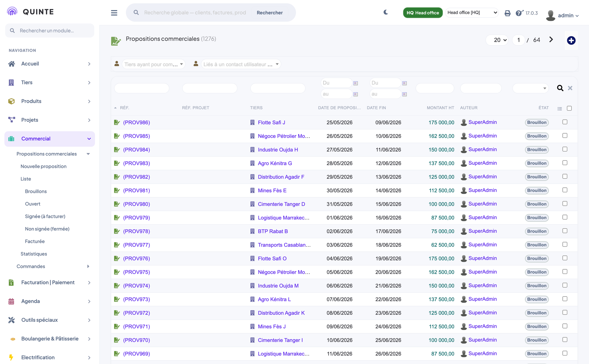Add new proposal with plus icon
The width and height of the screenshot is (589, 364).
pos(571,41)
